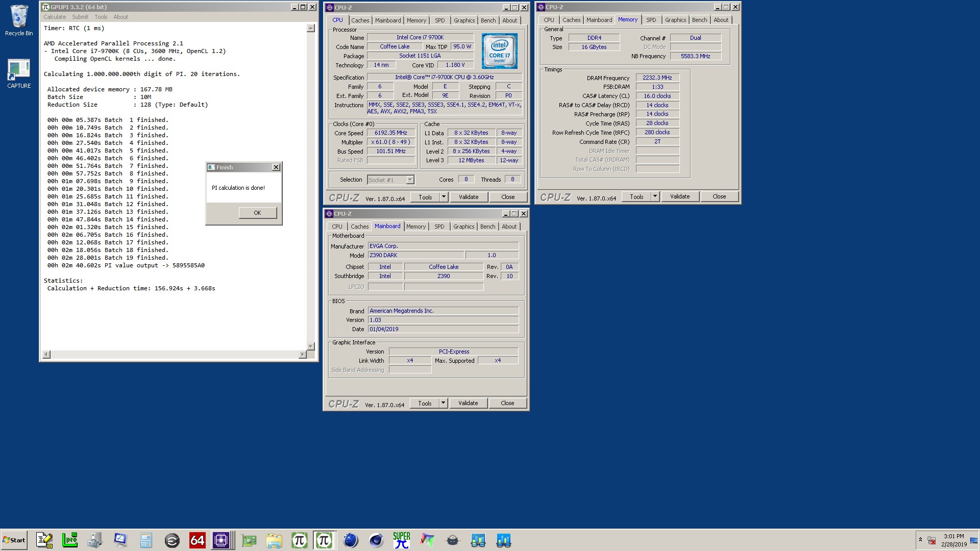Image resolution: width=980 pixels, height=551 pixels.
Task: Close the Finish dialog with X
Action: click(276, 167)
